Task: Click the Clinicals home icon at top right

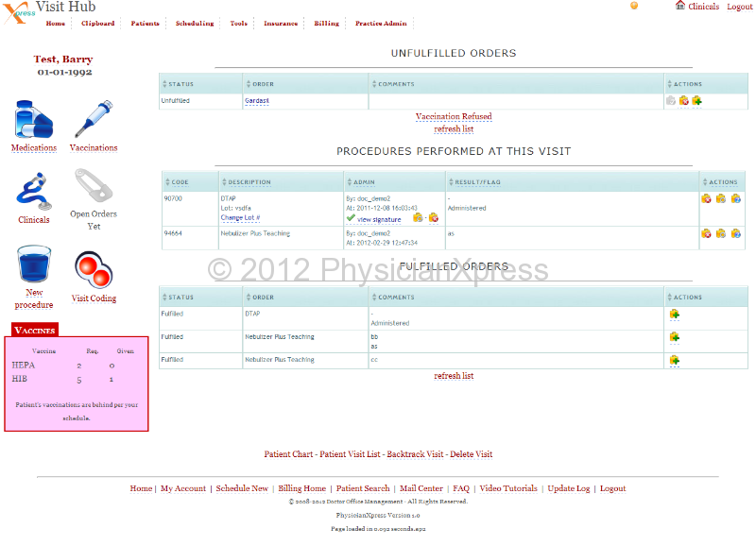Action: click(680, 6)
